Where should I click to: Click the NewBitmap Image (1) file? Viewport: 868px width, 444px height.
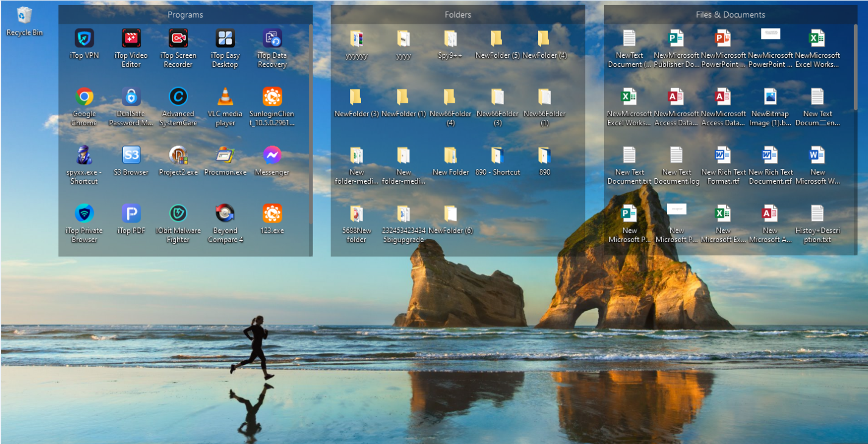[770, 97]
